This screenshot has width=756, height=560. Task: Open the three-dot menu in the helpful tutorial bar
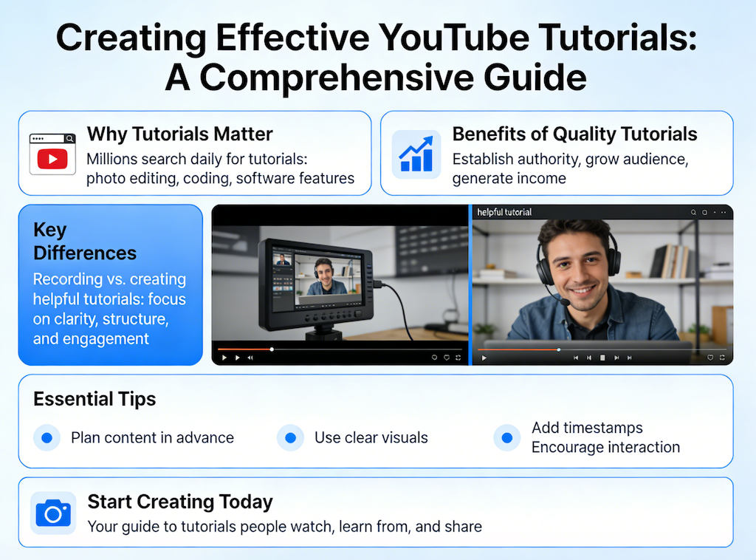tap(724, 212)
